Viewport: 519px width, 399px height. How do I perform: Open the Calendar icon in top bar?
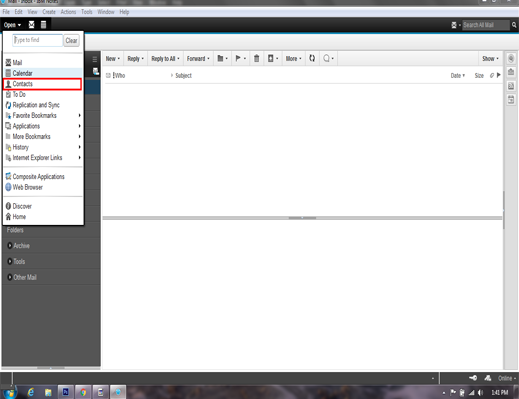[43, 25]
